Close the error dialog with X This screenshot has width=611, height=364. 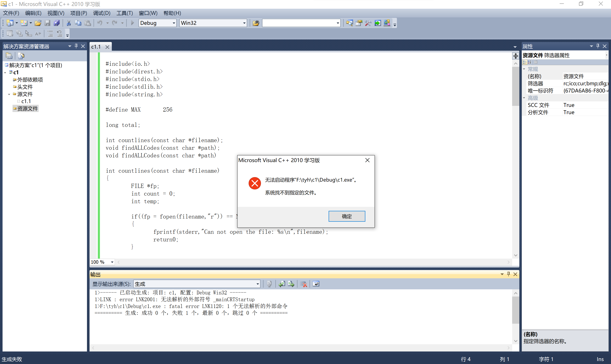367,160
